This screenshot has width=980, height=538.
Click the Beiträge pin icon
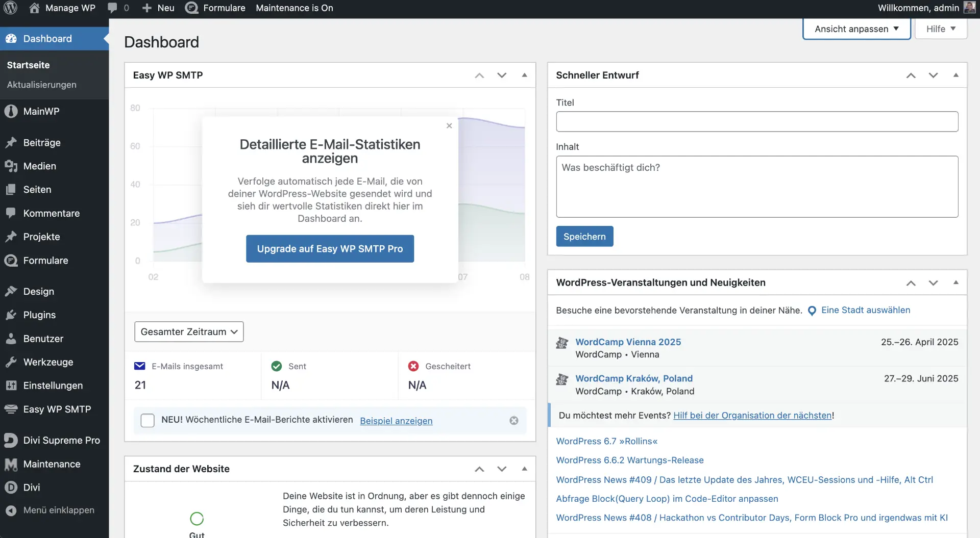[x=11, y=143]
